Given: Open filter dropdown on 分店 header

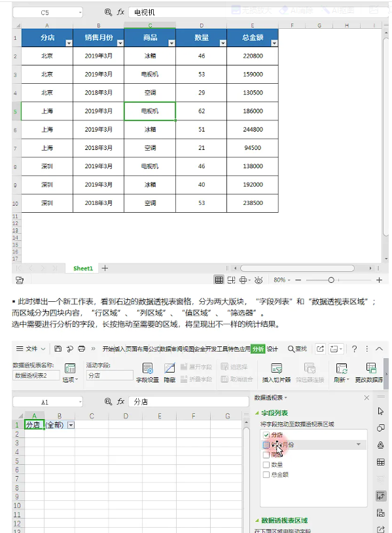Looking at the screenshot, I should coord(69,43).
